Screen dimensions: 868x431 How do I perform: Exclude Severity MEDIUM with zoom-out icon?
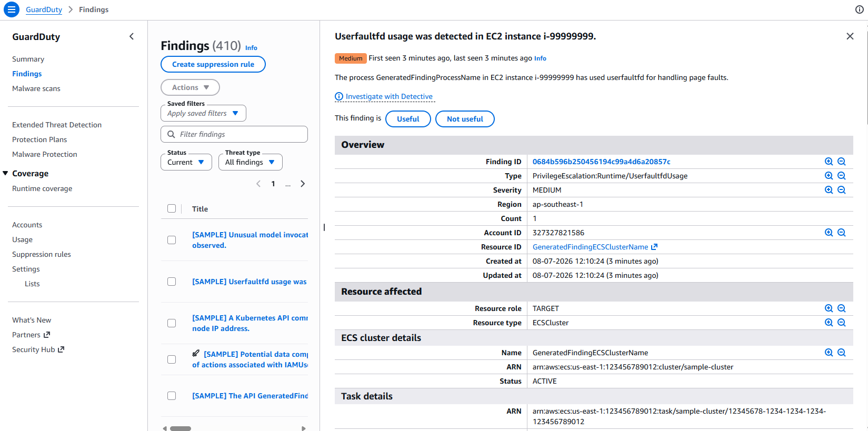coord(842,190)
